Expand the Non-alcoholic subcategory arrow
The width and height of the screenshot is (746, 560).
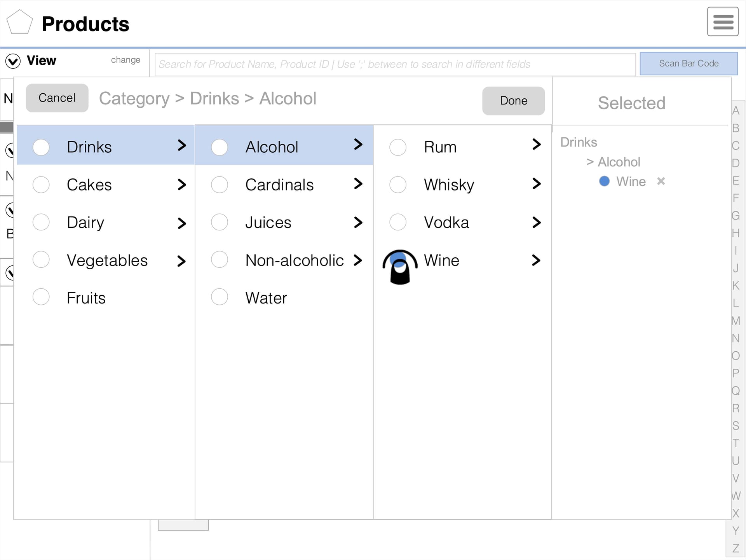pyautogui.click(x=358, y=260)
